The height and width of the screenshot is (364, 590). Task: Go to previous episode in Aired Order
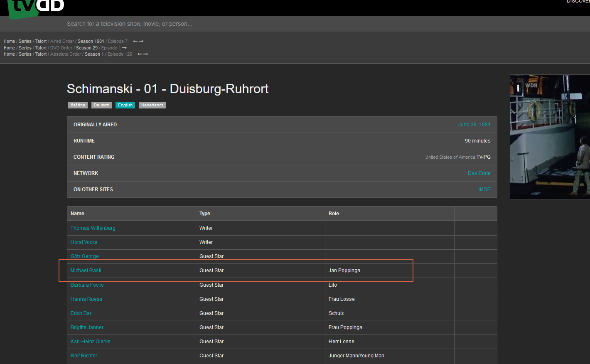(135, 41)
